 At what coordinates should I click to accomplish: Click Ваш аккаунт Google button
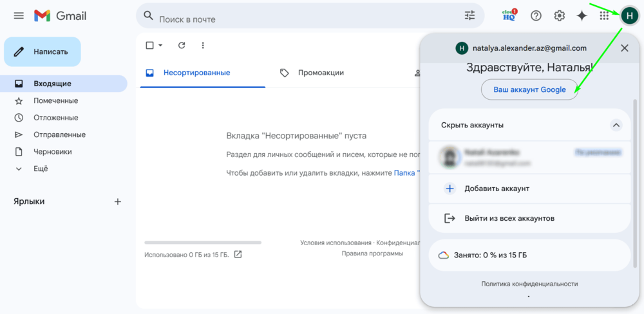pos(529,89)
